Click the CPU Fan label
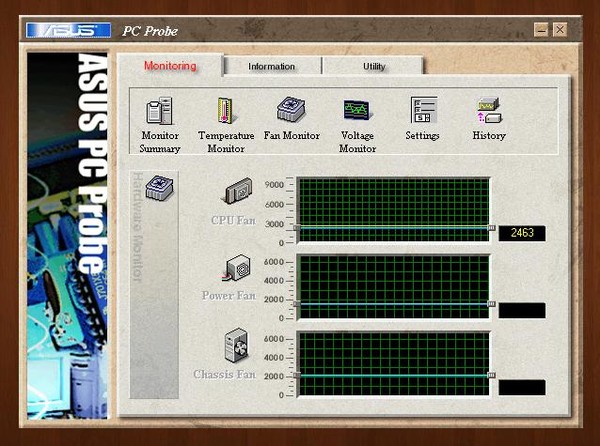 (x=233, y=220)
